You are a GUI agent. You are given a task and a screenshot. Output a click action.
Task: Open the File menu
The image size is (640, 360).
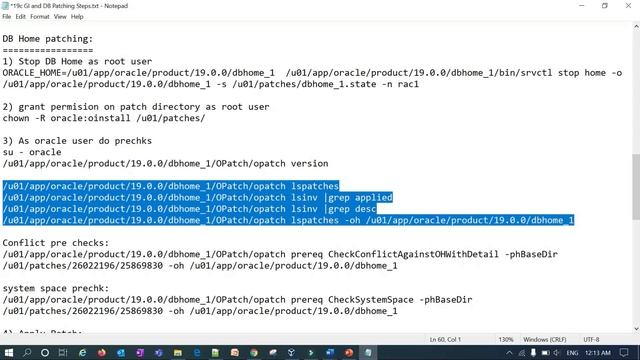pos(7,17)
